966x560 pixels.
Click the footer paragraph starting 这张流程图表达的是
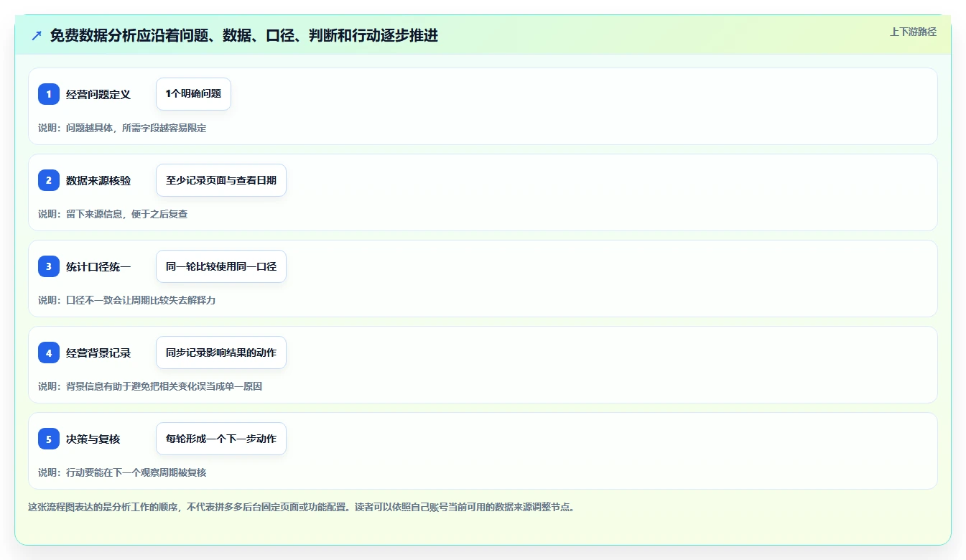pos(302,507)
